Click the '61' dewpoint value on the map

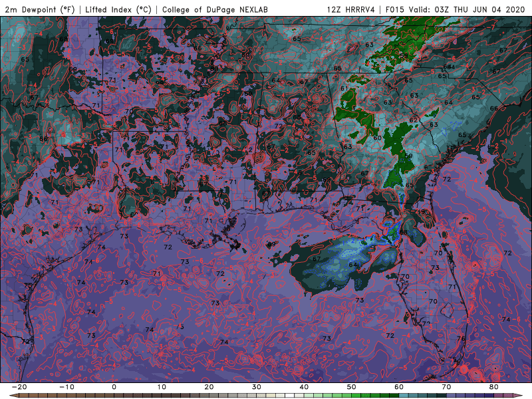click(x=344, y=88)
